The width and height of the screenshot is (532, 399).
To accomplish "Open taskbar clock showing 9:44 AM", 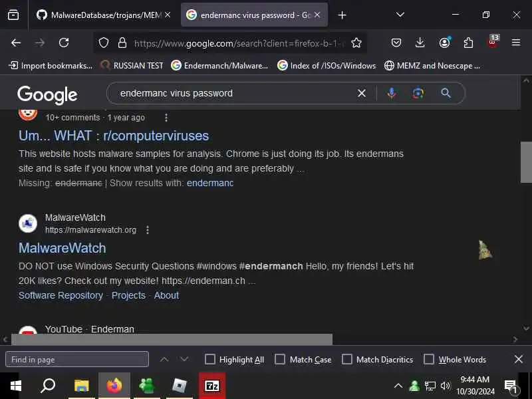I will (475, 386).
